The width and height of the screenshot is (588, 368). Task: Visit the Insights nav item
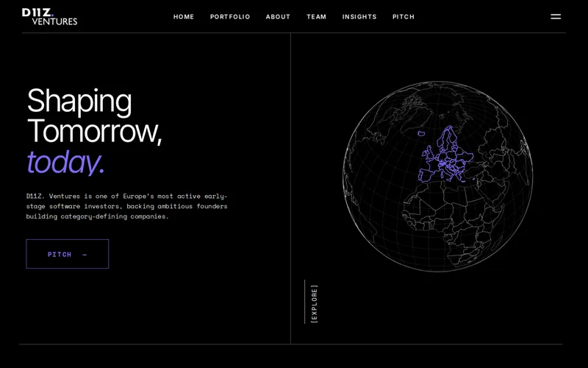point(359,17)
